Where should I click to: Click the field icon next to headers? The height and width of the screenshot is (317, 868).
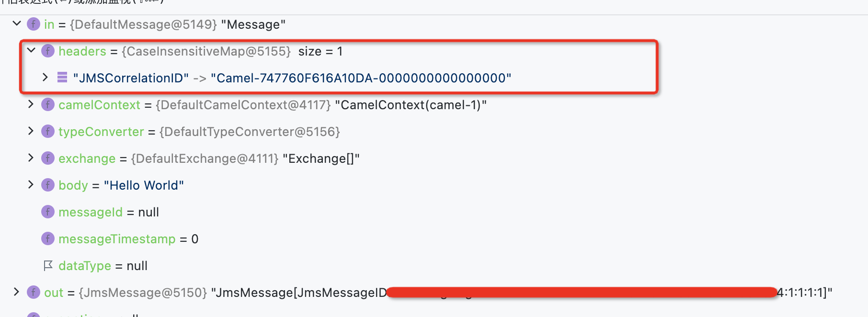click(48, 51)
